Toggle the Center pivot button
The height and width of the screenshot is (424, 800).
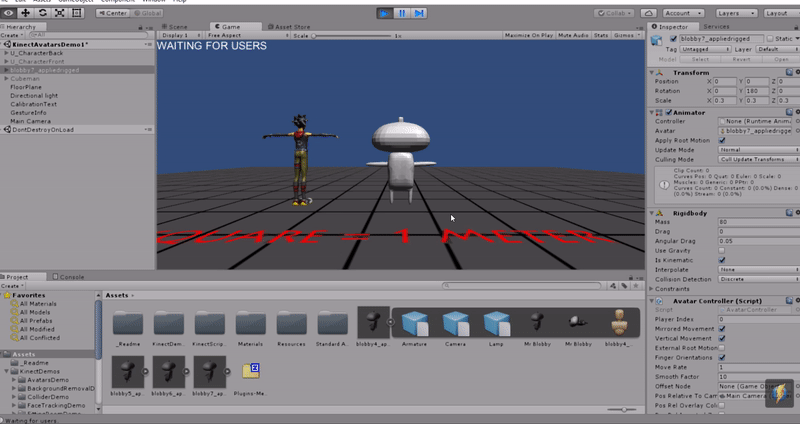coord(112,13)
